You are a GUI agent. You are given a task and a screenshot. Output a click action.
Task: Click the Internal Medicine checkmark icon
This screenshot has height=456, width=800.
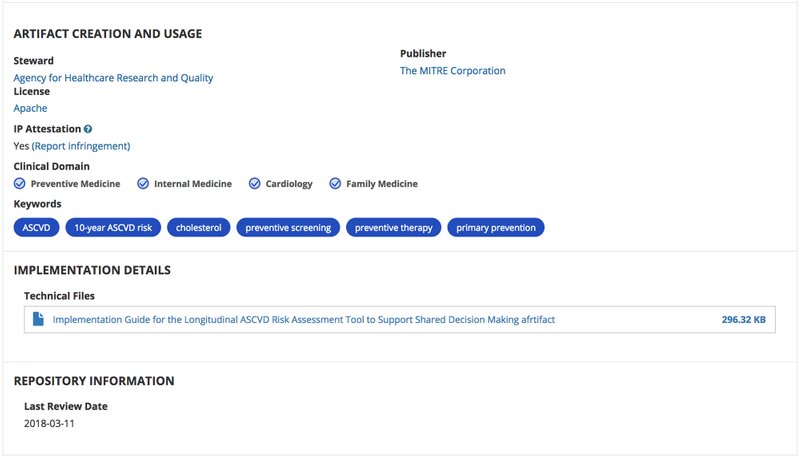(x=143, y=184)
